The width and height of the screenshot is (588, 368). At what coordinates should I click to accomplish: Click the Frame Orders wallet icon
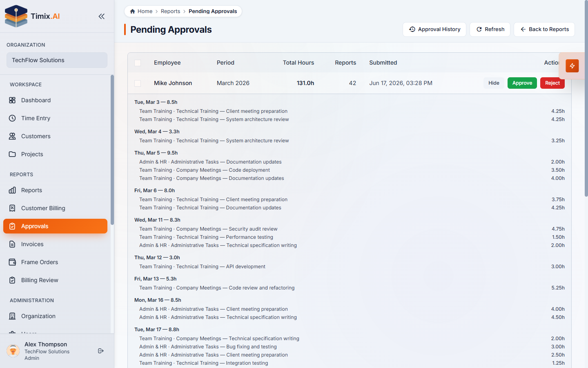12,262
